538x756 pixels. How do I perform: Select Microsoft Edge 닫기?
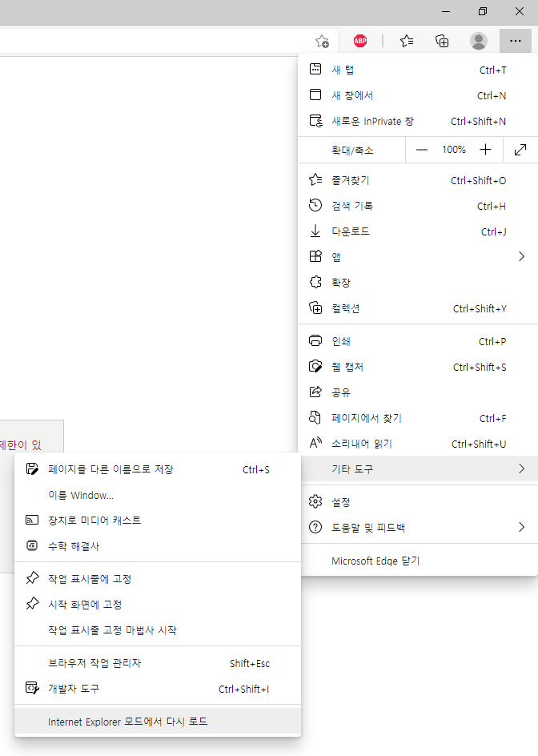(x=417, y=561)
